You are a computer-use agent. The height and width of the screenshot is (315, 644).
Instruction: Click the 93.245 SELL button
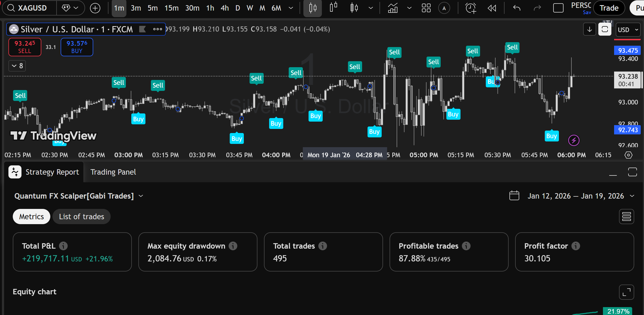25,47
